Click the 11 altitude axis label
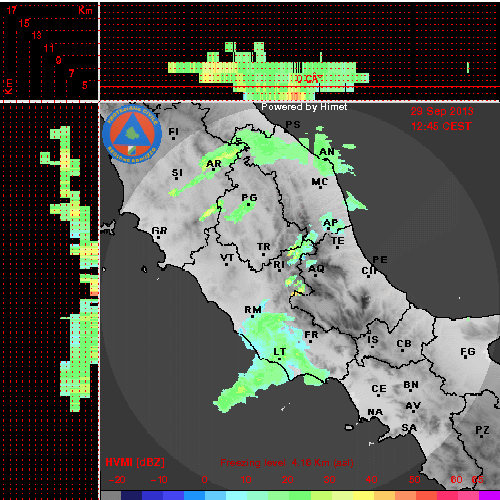The width and height of the screenshot is (500, 500). pos(49,48)
